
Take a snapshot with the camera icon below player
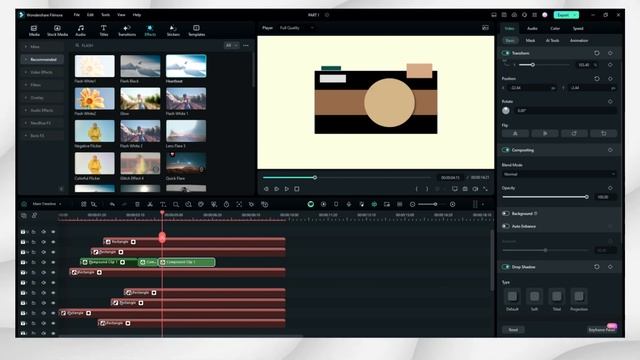(465, 189)
